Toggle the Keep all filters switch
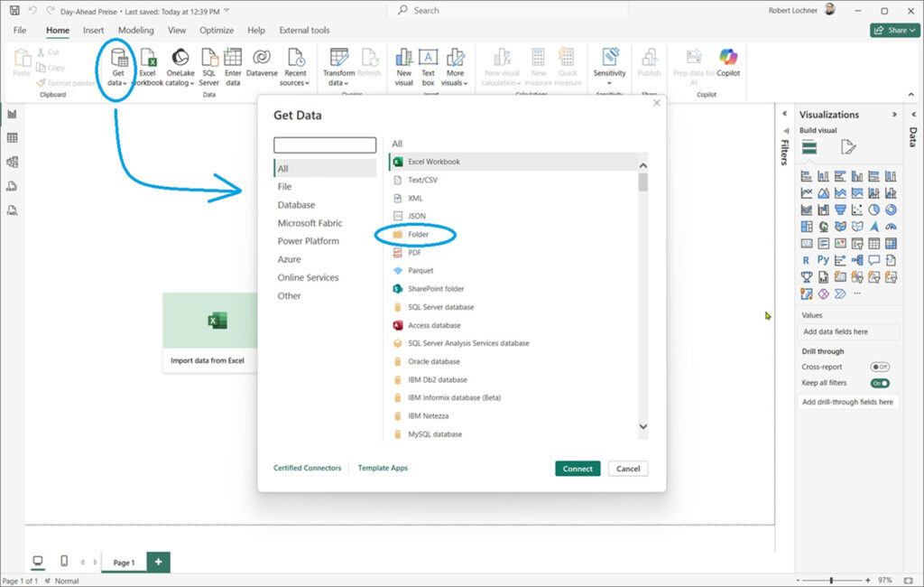Screen dimensions: 924x587 tap(880, 383)
